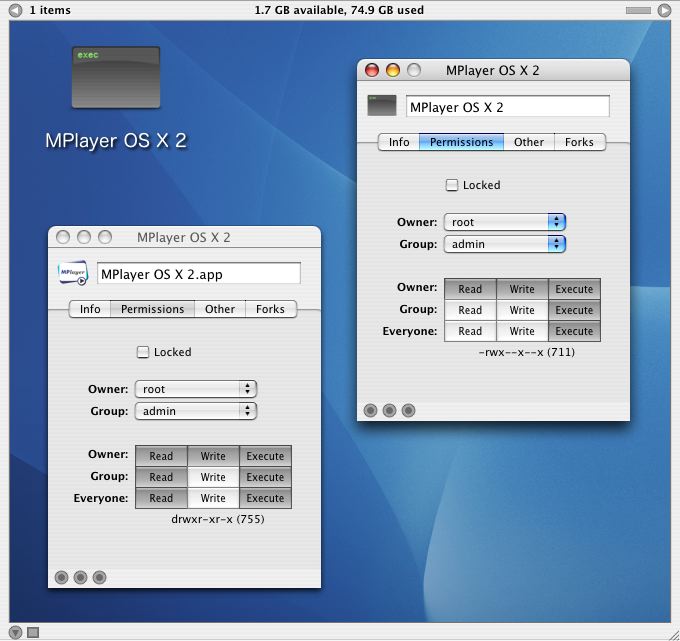
Task: Select Permissions tab in .app window
Action: [153, 309]
